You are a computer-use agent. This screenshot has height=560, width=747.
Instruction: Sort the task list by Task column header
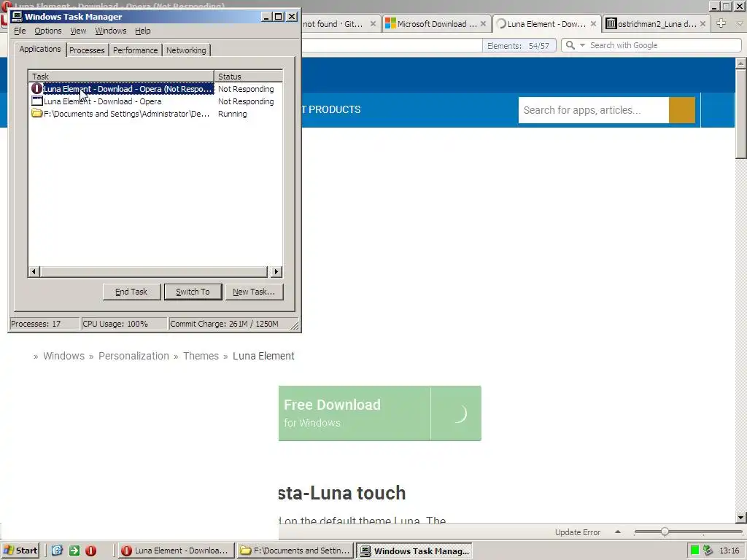pyautogui.click(x=122, y=76)
